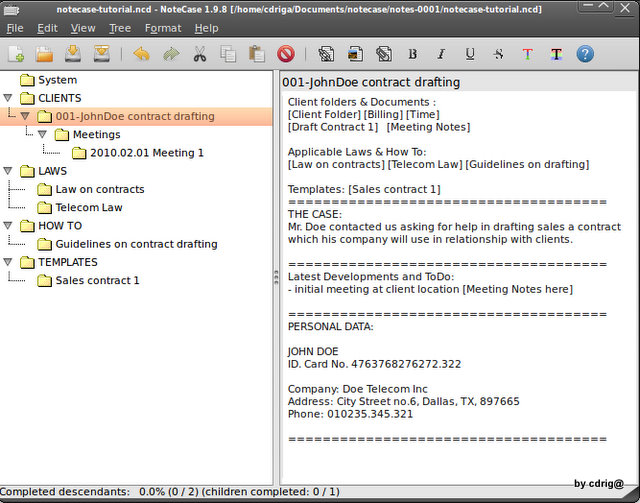
Task: Click the Save As toolbar icon
Action: pos(101,54)
